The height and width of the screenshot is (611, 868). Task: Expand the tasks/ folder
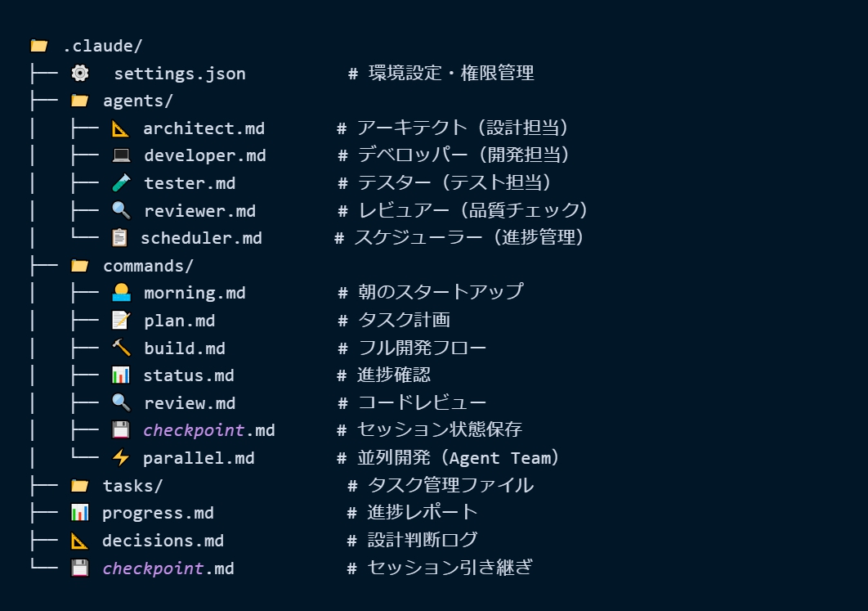[x=132, y=486]
